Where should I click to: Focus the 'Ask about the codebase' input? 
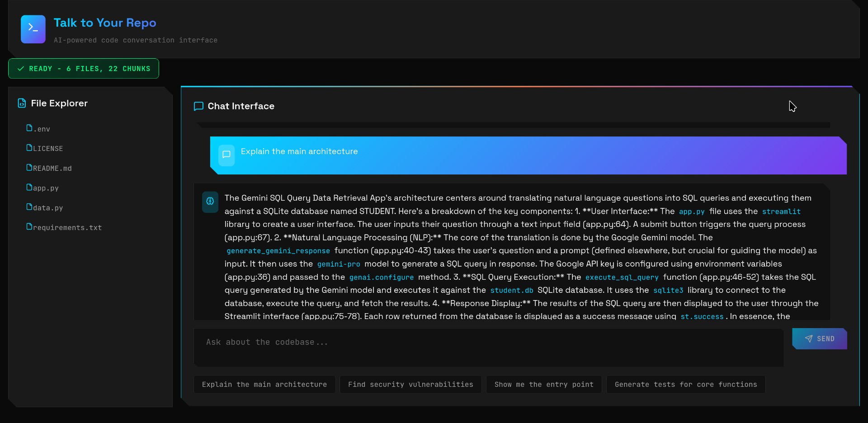tap(488, 347)
